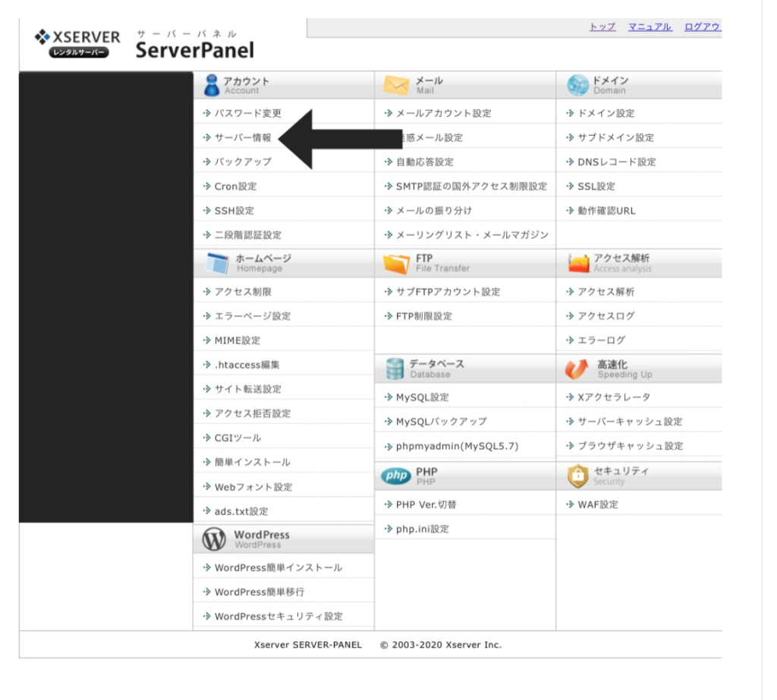Click the XSERVER logo in the header
Image resolution: width=777 pixels, height=700 pixels.
click(77, 43)
